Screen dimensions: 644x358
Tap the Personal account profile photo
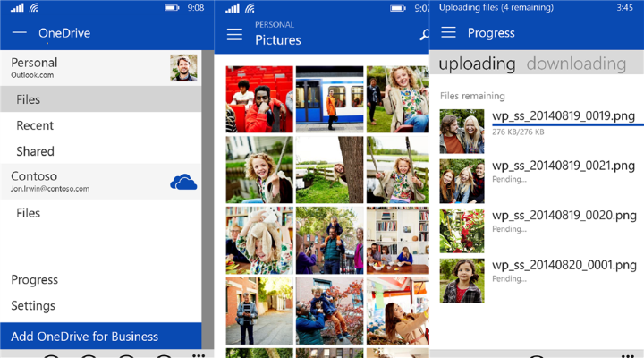pyautogui.click(x=183, y=68)
